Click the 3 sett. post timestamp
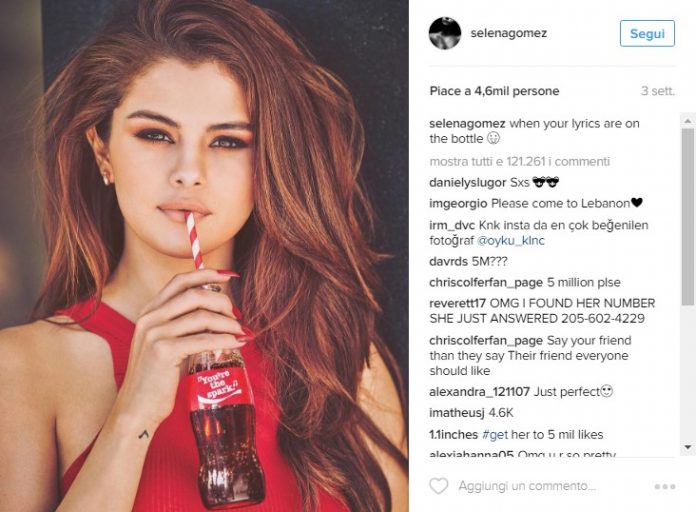The width and height of the screenshot is (696, 512). (657, 91)
